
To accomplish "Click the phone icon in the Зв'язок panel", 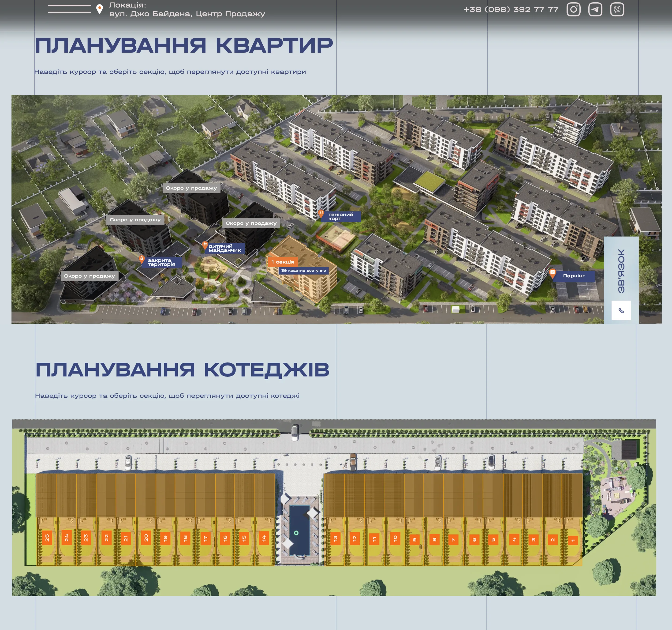I will point(621,310).
